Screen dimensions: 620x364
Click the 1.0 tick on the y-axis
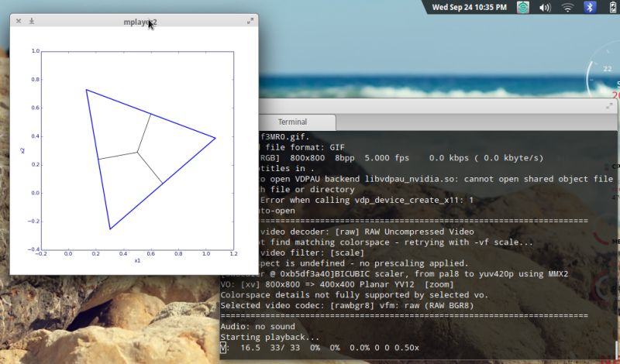[35, 51]
